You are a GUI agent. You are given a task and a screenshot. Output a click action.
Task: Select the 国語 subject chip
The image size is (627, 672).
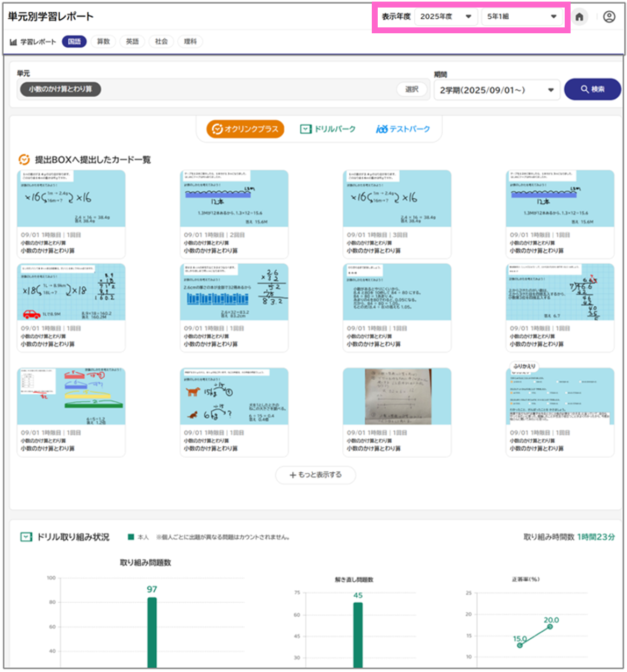[x=74, y=41]
